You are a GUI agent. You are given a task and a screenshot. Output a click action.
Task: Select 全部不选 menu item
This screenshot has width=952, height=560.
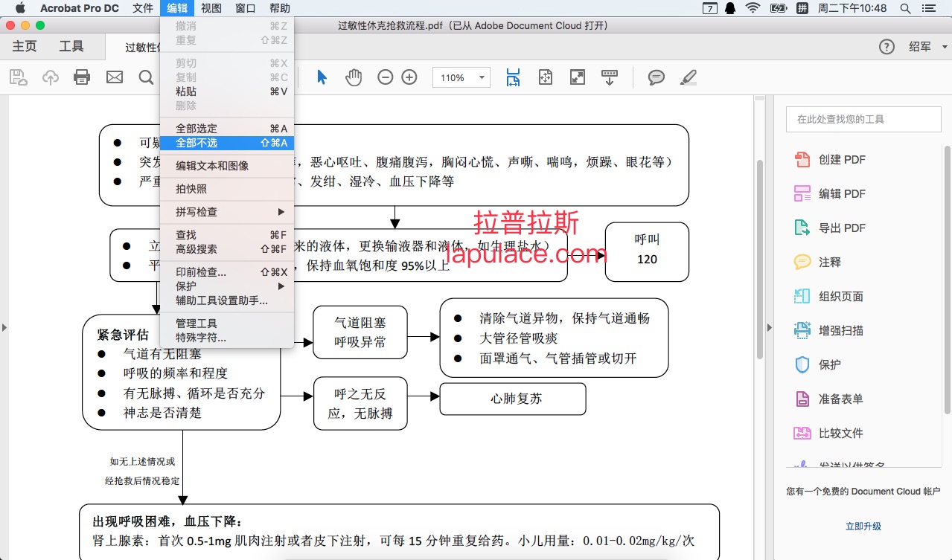(227, 143)
